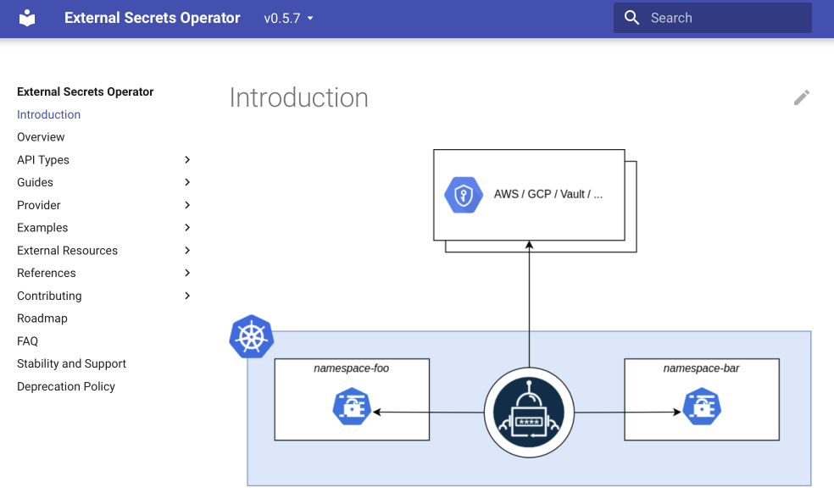Expand the Examples section chevron
The height and width of the screenshot is (504, 834).
click(187, 228)
